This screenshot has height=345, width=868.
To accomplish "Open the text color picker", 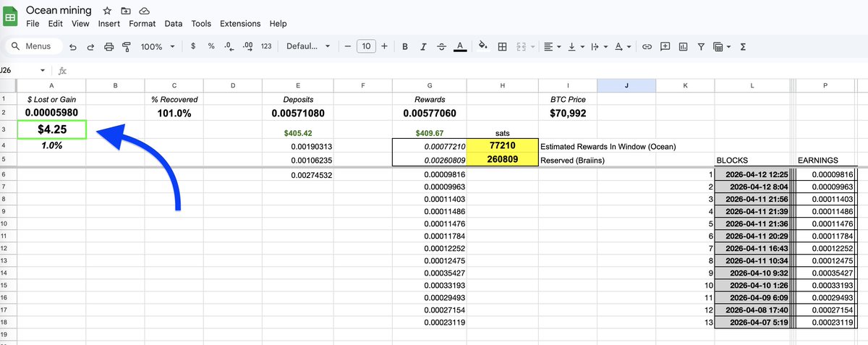I will click(x=460, y=46).
